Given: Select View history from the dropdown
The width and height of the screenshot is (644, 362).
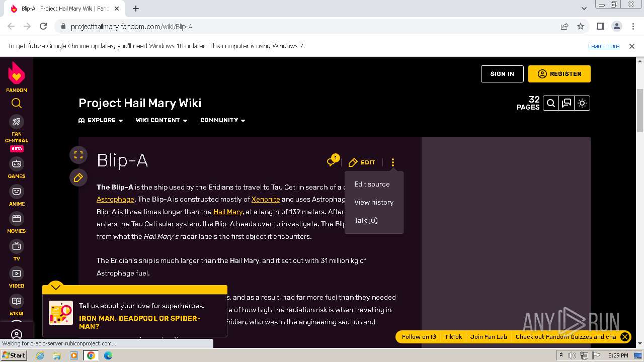Looking at the screenshot, I should 374,202.
